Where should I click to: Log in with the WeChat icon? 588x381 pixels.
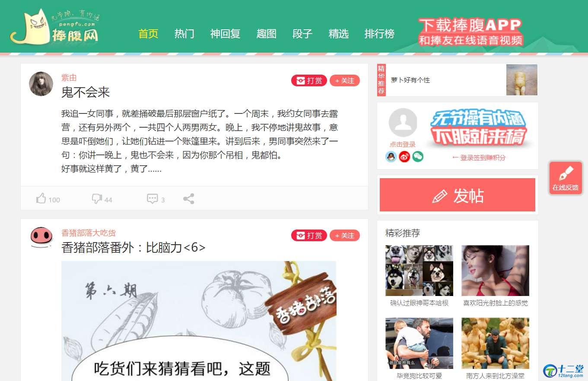[x=418, y=157]
